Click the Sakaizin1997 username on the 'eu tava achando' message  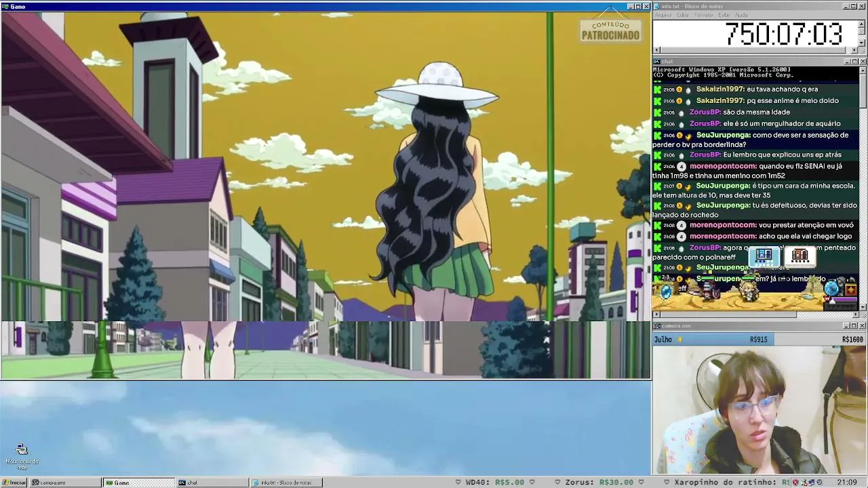720,89
